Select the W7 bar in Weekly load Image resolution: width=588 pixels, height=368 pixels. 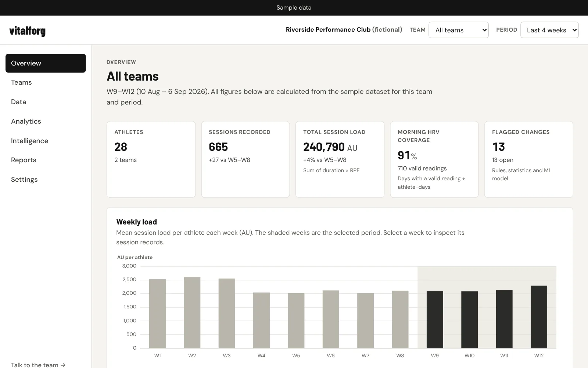365,321
